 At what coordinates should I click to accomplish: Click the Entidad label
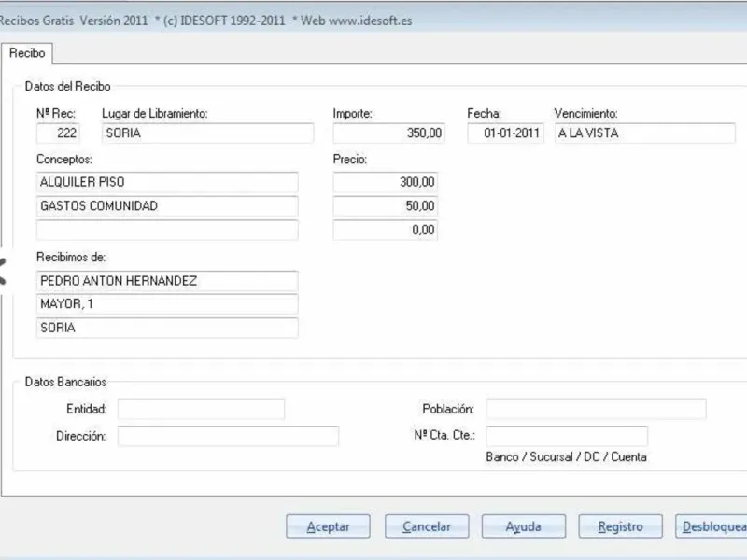[x=86, y=409]
